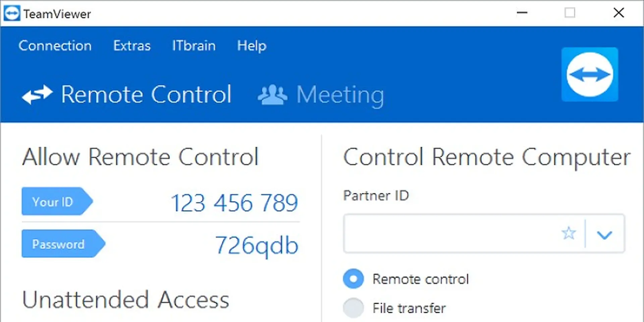Enable File transfer instead of Remote control
Viewport: 644px width, 322px height.
[353, 307]
